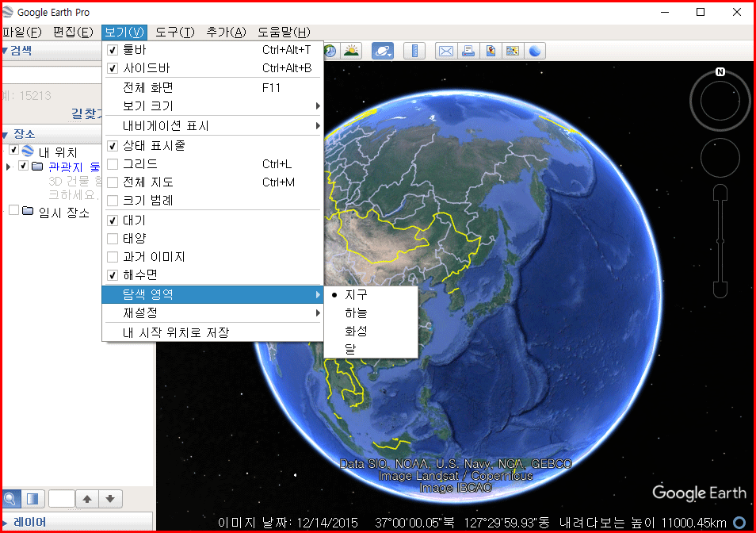Switch to 달 Moon view
The height and width of the screenshot is (533, 756).
click(x=370, y=349)
